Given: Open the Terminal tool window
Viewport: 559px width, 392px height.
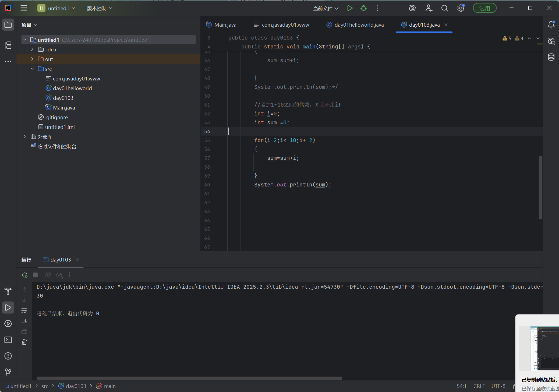Looking at the screenshot, I should click(8, 340).
